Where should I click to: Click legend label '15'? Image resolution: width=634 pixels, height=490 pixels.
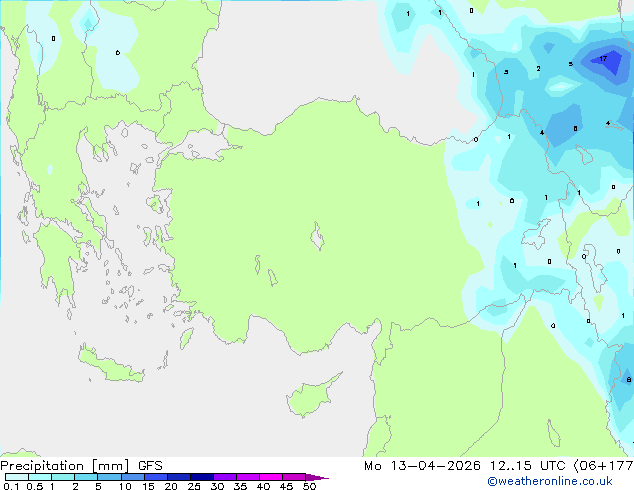pos(148,486)
